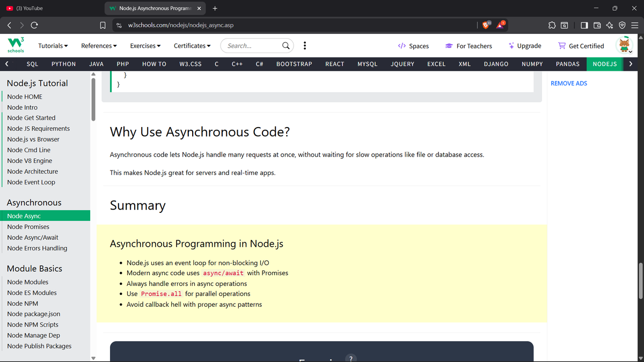Click the tab search icon in the toolbar
Image resolution: width=644 pixels, height=362 pixels.
(x=565, y=25)
